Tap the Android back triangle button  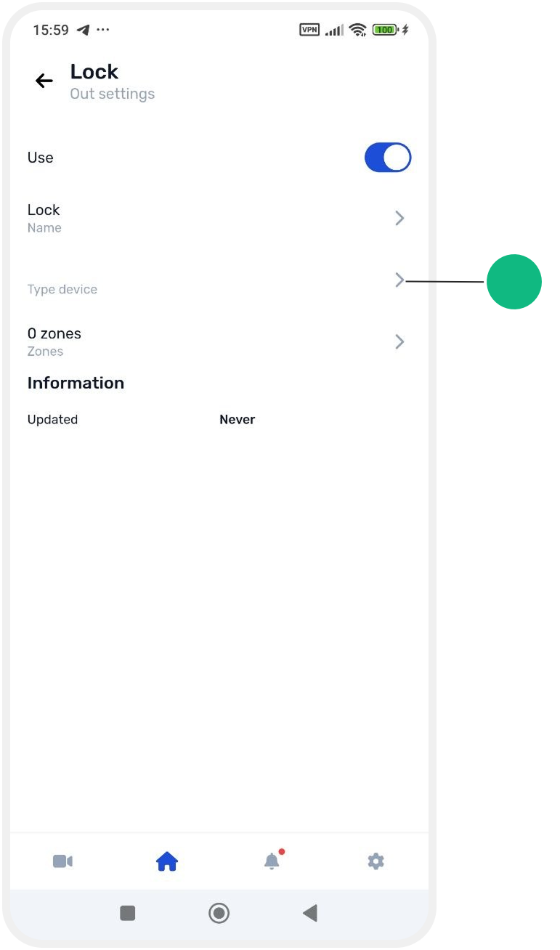click(x=310, y=913)
